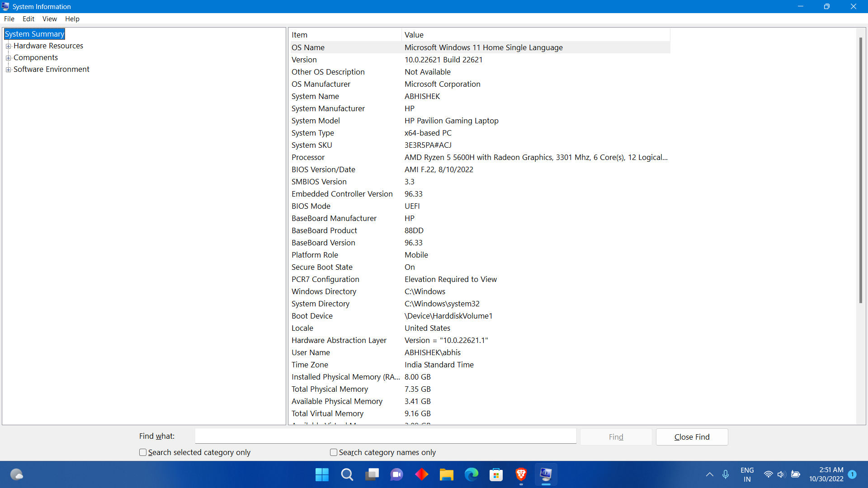This screenshot has height=488, width=868.
Task: Open the File menu
Action: (x=9, y=19)
